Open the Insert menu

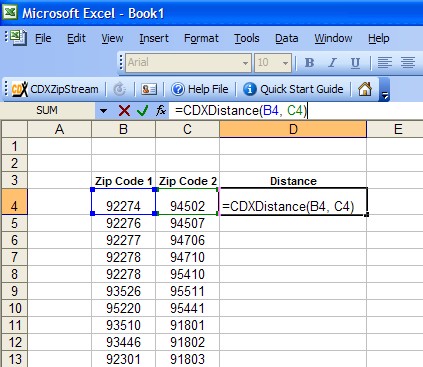154,38
